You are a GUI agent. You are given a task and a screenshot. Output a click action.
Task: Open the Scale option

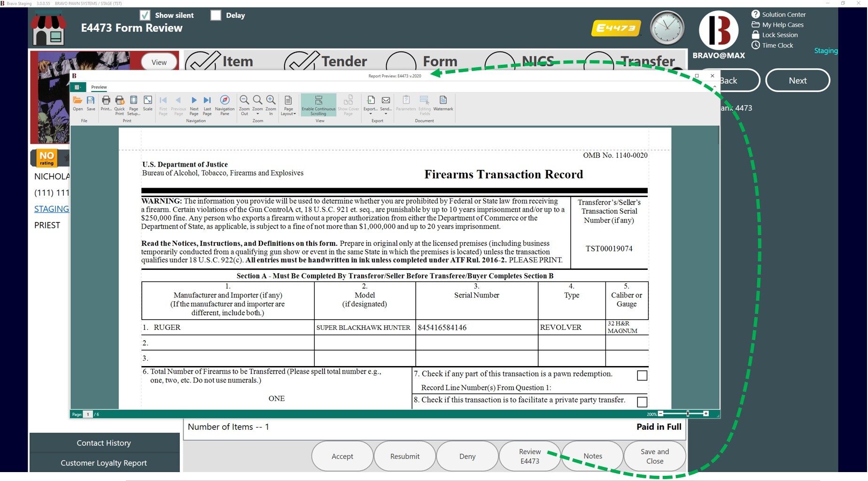pos(147,104)
